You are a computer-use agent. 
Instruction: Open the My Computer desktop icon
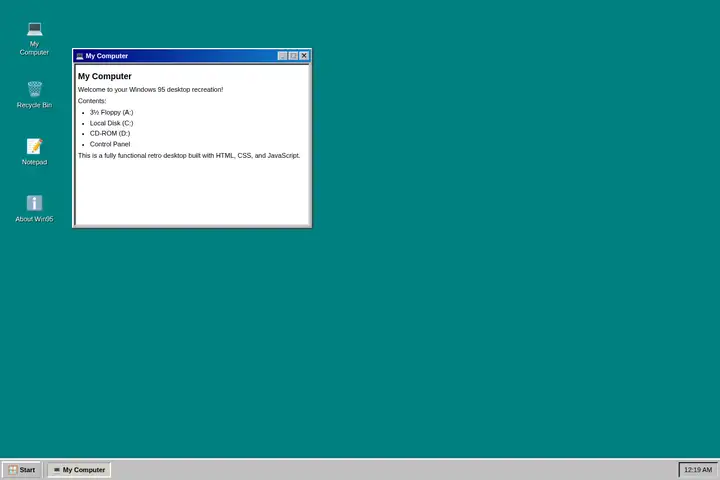34,39
